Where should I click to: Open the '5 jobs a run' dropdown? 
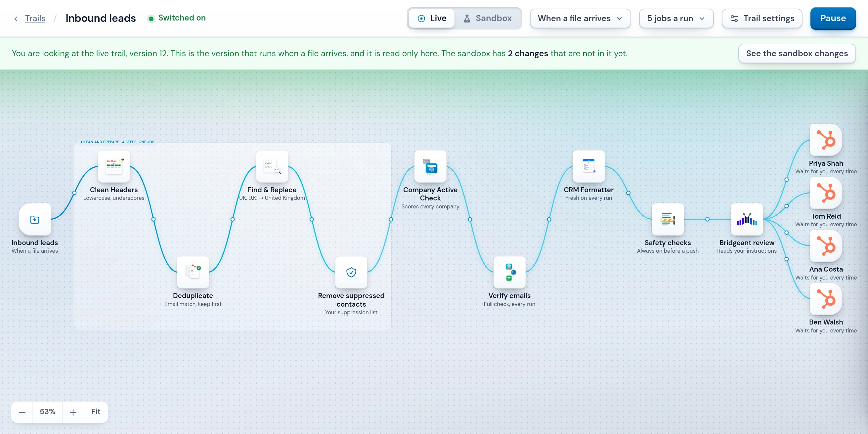(676, 18)
